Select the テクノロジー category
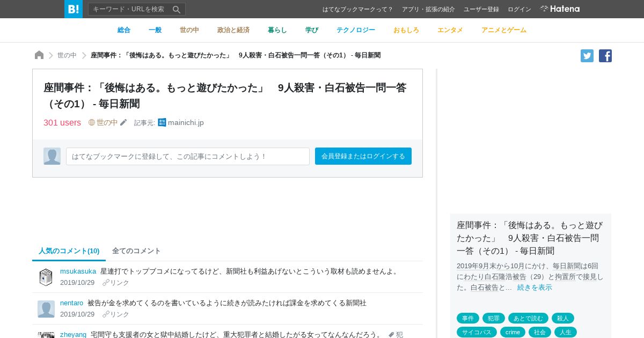This screenshot has width=644, height=338. tap(356, 30)
